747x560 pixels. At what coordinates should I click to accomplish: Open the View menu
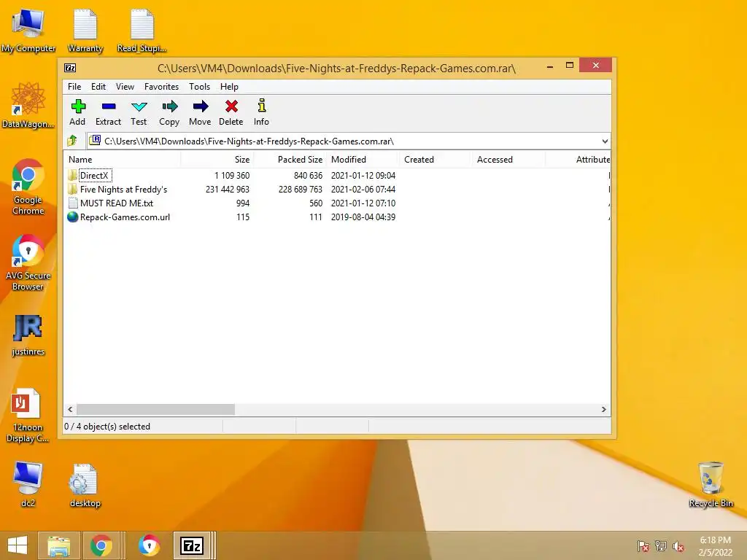[x=125, y=87]
